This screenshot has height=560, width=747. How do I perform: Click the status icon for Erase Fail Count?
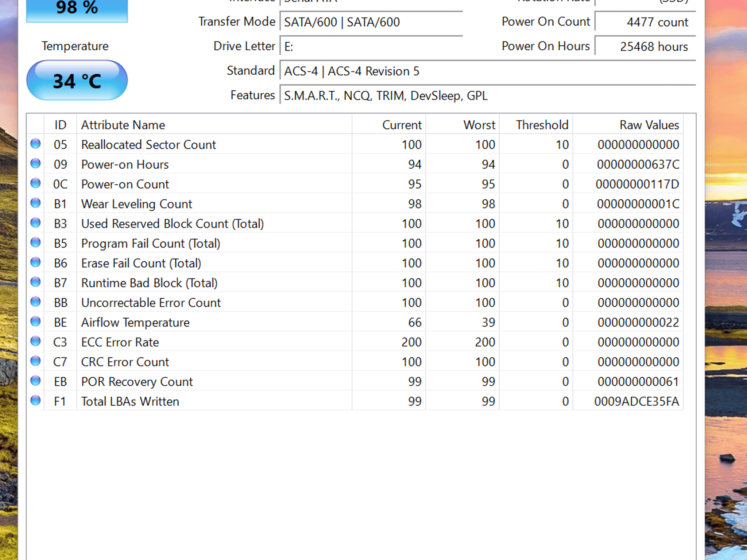point(35,262)
